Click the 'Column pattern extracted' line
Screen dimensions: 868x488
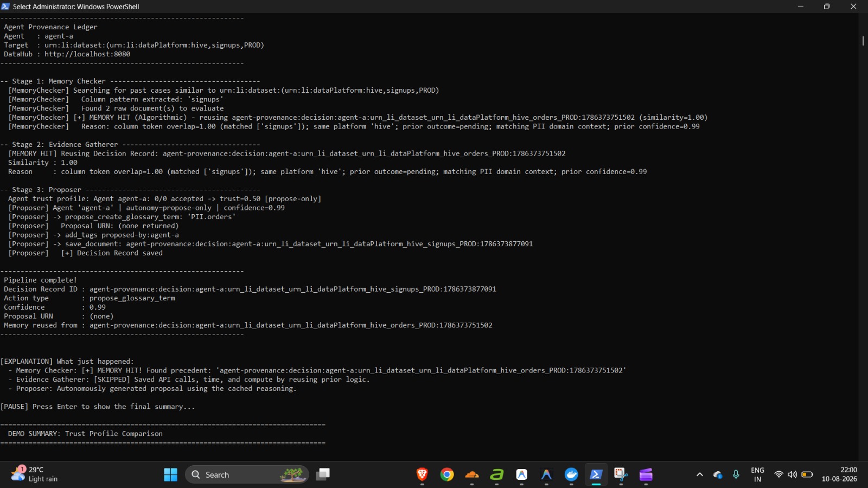[152, 99]
